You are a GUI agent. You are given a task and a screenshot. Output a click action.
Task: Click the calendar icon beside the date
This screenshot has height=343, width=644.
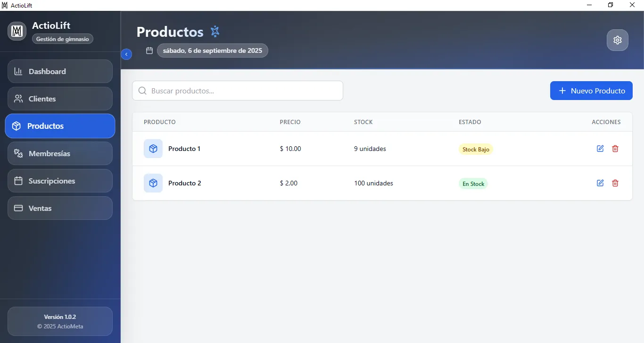click(149, 50)
